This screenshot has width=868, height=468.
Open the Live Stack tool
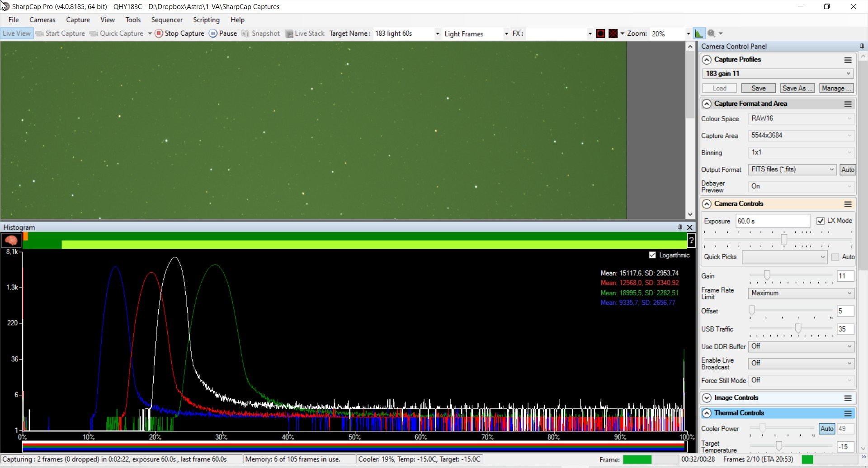coord(305,33)
